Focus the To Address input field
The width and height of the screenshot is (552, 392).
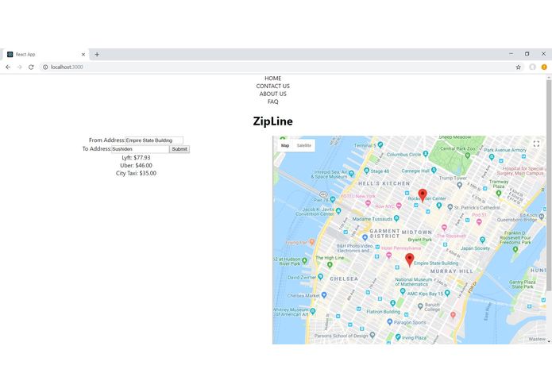click(x=140, y=149)
